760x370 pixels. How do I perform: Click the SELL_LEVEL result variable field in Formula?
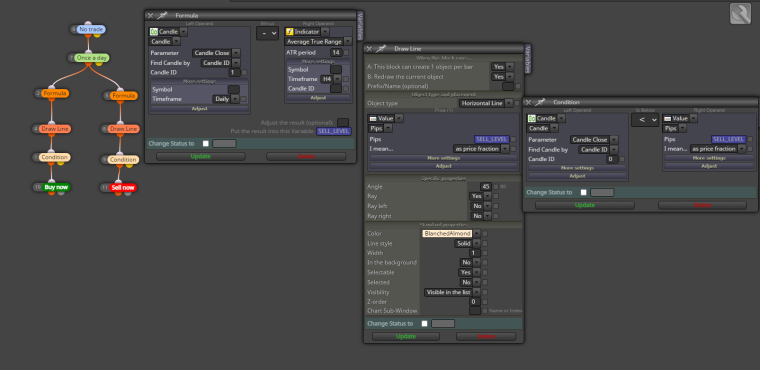tap(333, 131)
